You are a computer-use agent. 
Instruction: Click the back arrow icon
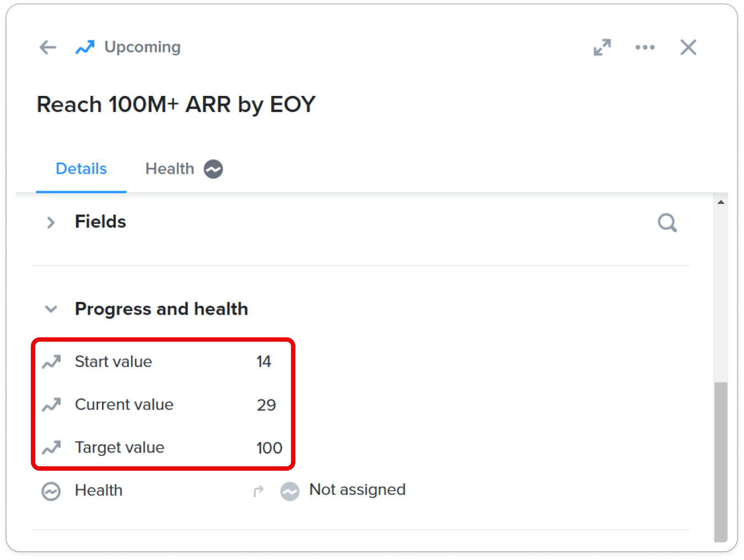[48, 47]
